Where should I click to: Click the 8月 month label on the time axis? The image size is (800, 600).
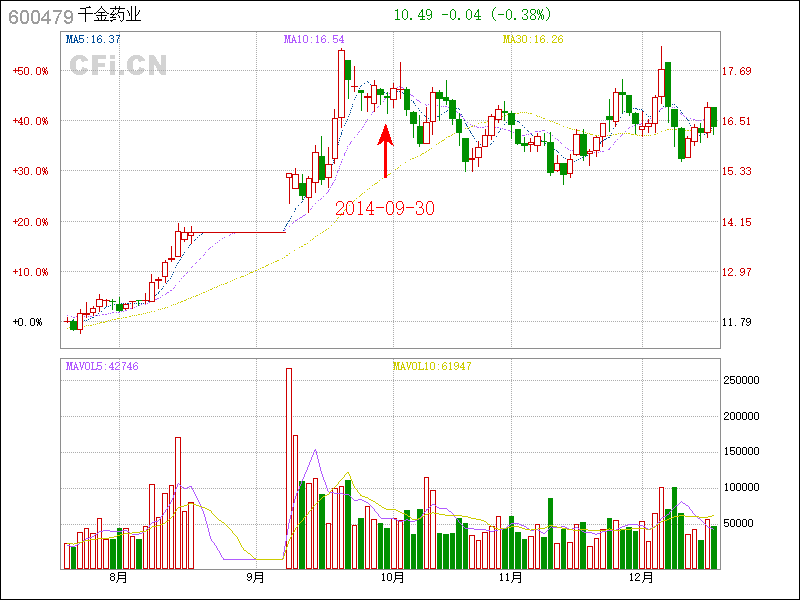pyautogui.click(x=118, y=577)
